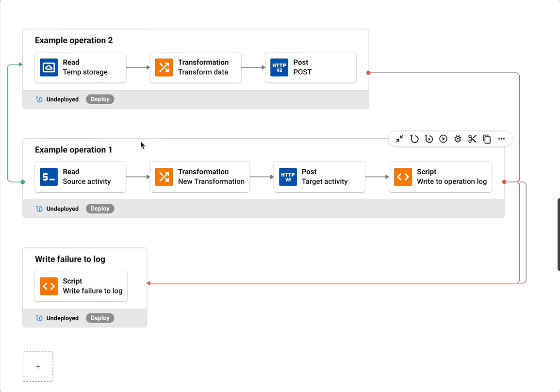
Task: Collapse the operation using the inward arrows icon
Action: pyautogui.click(x=399, y=139)
